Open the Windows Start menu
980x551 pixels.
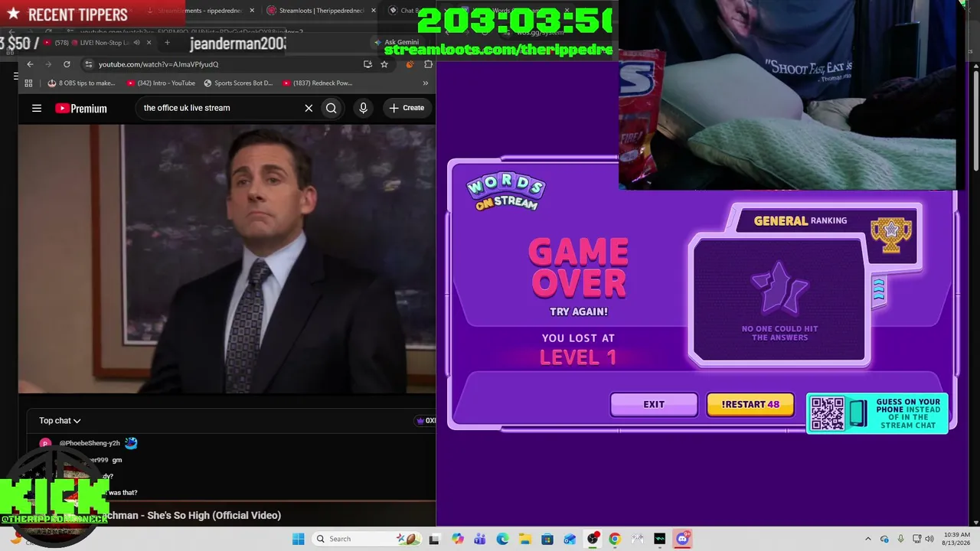point(298,539)
